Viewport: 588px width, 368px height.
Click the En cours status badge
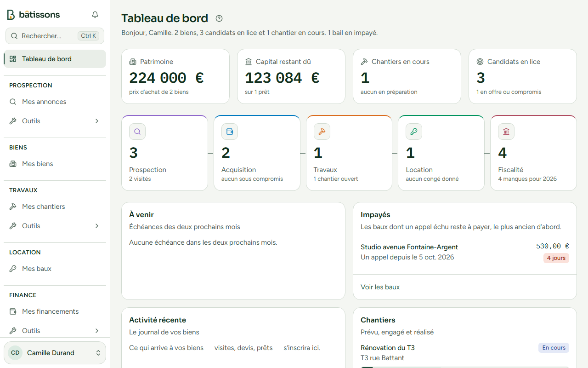pyautogui.click(x=554, y=348)
